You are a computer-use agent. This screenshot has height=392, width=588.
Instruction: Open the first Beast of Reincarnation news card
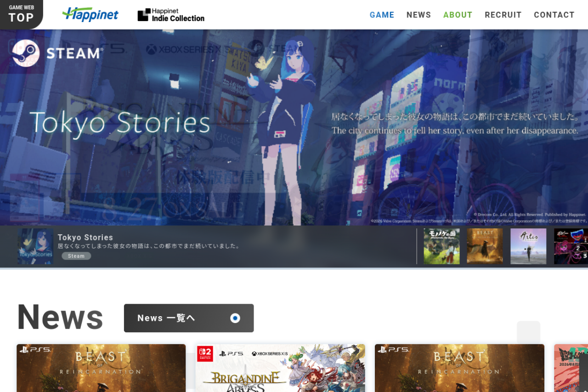pos(101,368)
